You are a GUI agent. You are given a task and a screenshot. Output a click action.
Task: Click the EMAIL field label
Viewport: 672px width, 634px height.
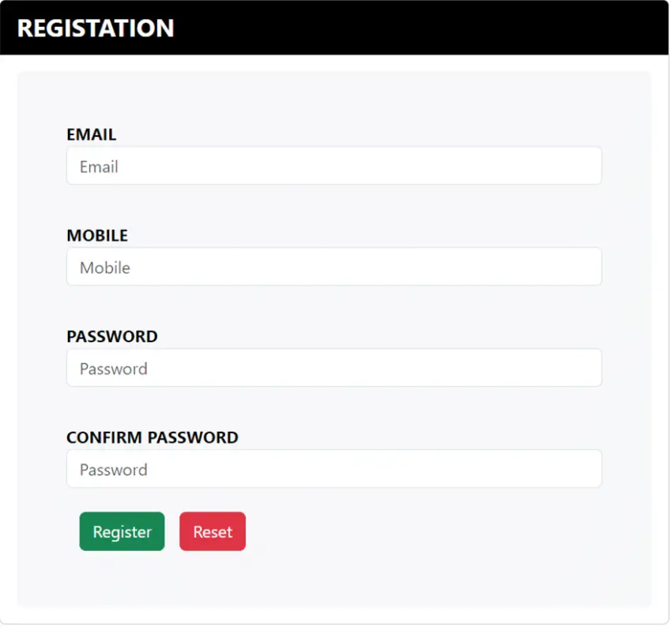(x=91, y=135)
